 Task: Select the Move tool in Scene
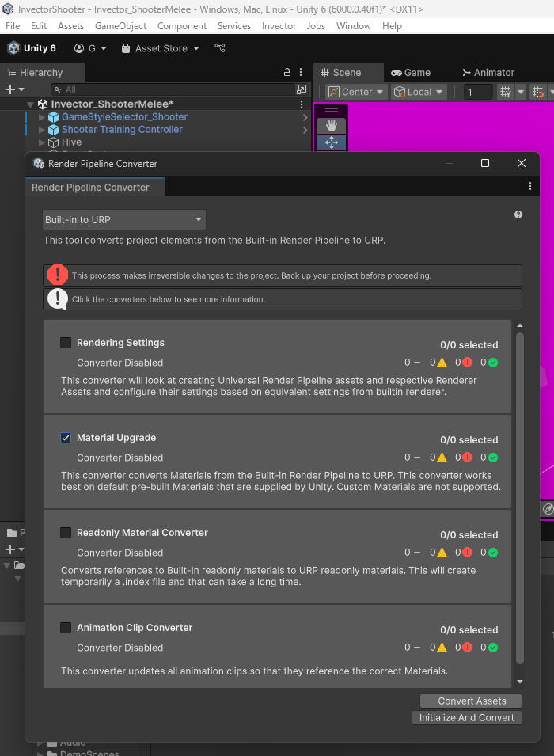click(331, 142)
